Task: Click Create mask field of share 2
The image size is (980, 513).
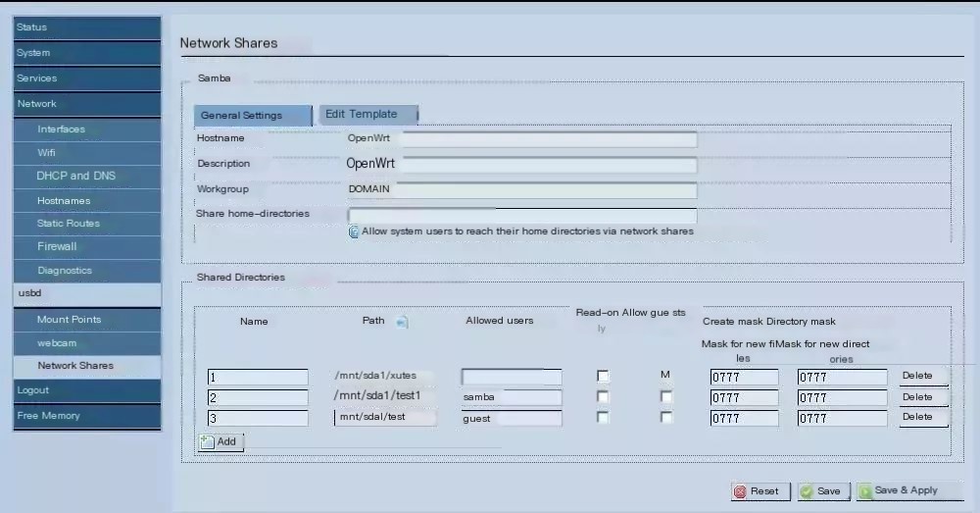Action: pyautogui.click(x=744, y=398)
